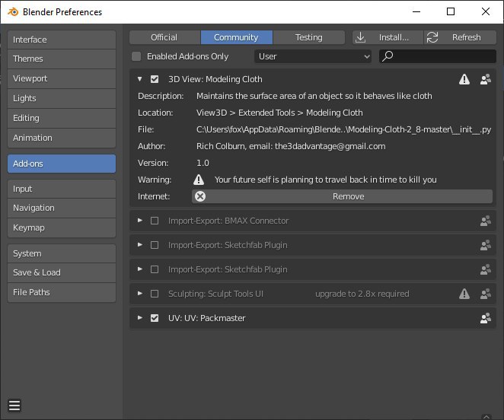Click community users icon on Modeling Cloth row

(x=486, y=79)
